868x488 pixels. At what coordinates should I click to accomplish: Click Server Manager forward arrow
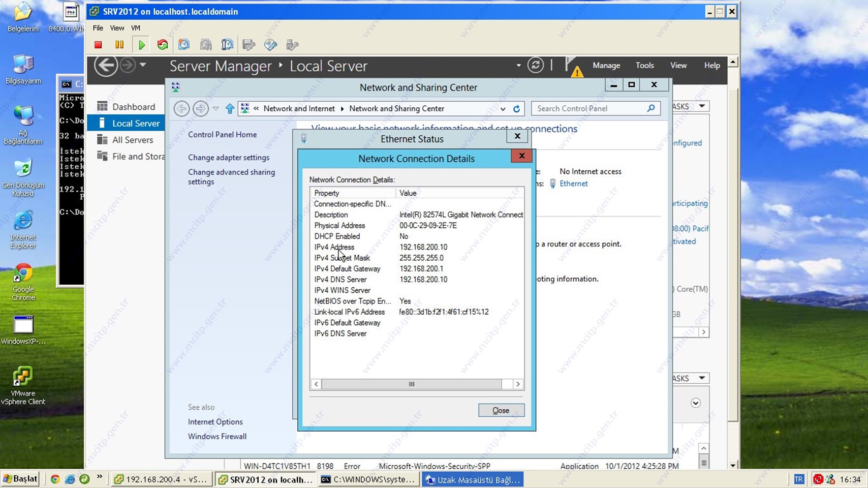[128, 66]
